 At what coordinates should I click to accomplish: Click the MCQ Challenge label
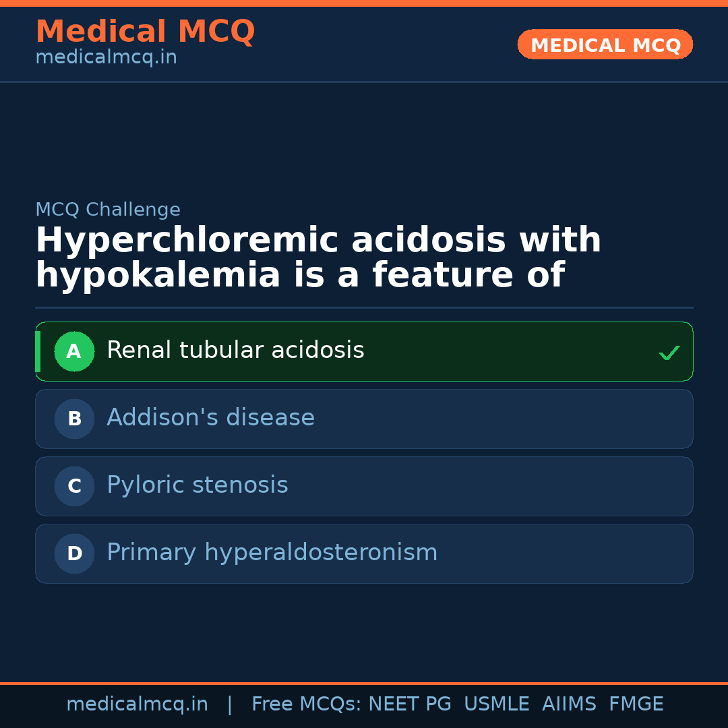pos(108,210)
